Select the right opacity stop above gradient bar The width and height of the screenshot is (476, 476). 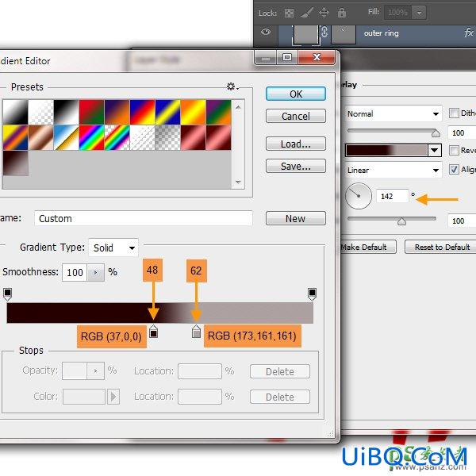click(312, 294)
